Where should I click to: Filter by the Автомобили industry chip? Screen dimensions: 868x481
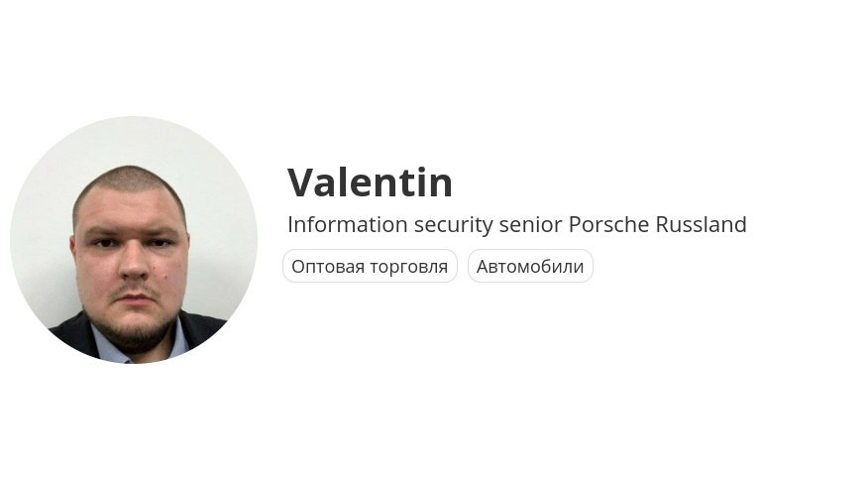click(530, 266)
